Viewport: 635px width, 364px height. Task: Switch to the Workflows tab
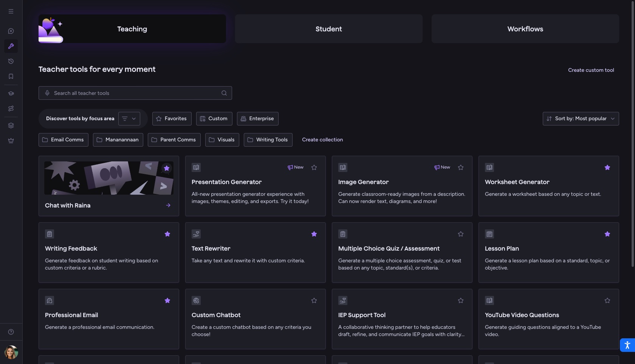(525, 29)
